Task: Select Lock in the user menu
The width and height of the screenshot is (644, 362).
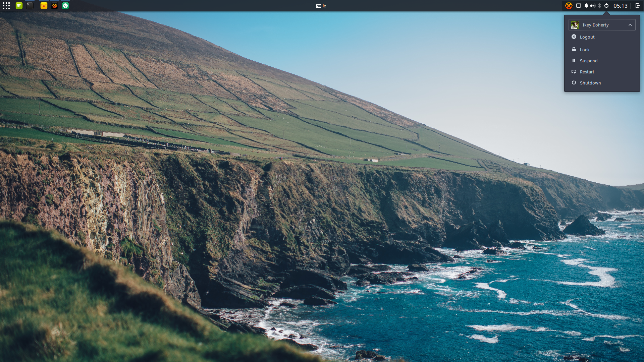Action: 602,50
